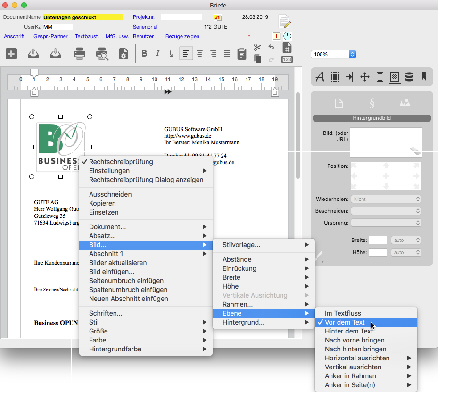Click the clock icon near the toolbar
This screenshot has width=453, height=399.
[287, 36]
